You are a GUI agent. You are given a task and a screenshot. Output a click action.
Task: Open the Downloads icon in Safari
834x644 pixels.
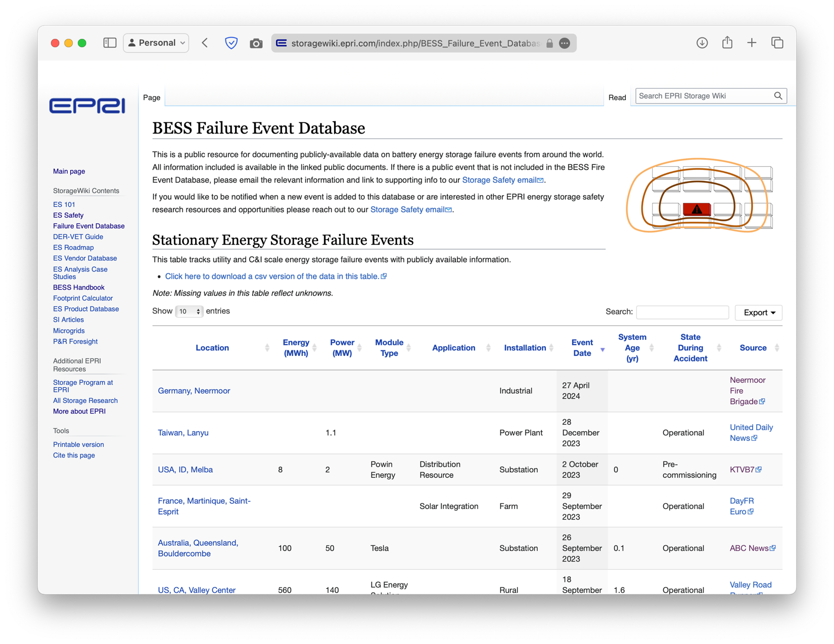pyautogui.click(x=702, y=43)
